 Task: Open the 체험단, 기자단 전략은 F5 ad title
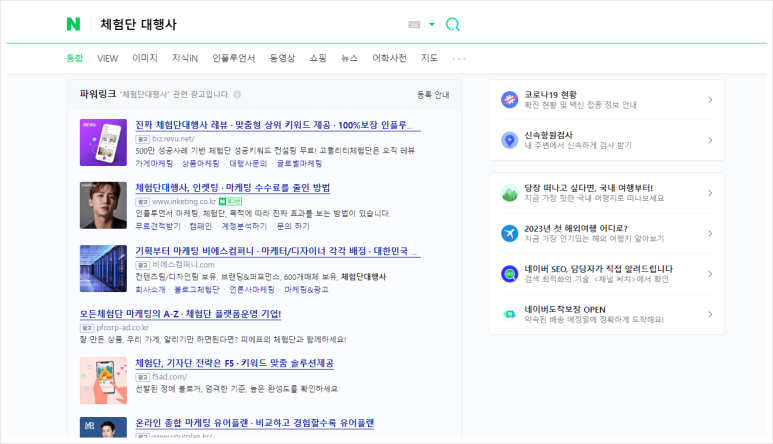tap(235, 363)
